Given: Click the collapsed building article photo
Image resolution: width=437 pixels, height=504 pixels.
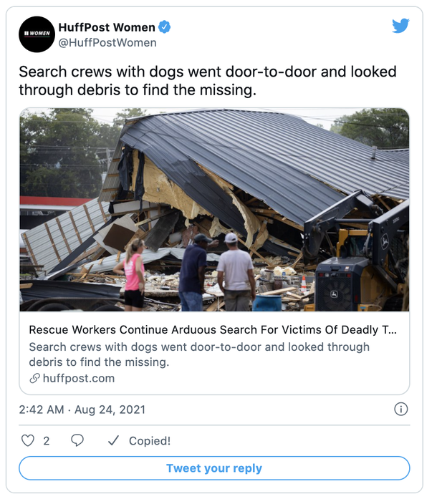Looking at the screenshot, I should pos(214,210).
